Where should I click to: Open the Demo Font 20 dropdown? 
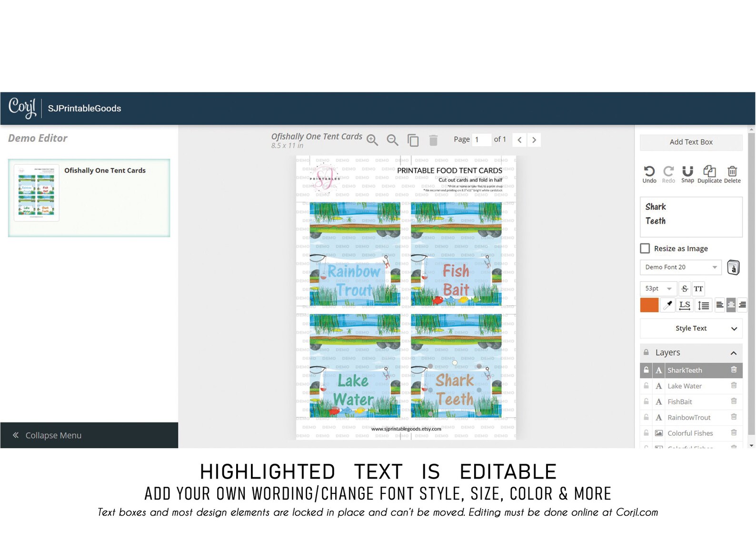coord(681,267)
